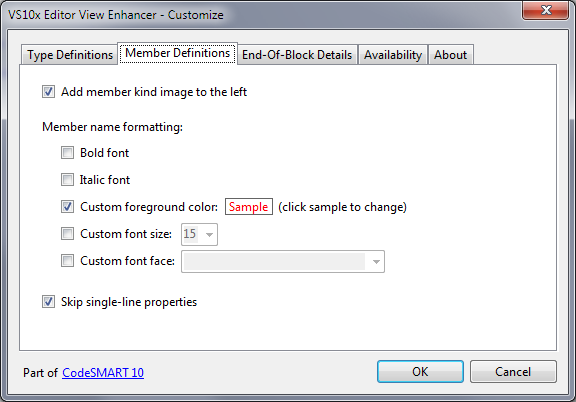Enable the Italic font checkbox
Image resolution: width=576 pixels, height=402 pixels.
pos(67,180)
